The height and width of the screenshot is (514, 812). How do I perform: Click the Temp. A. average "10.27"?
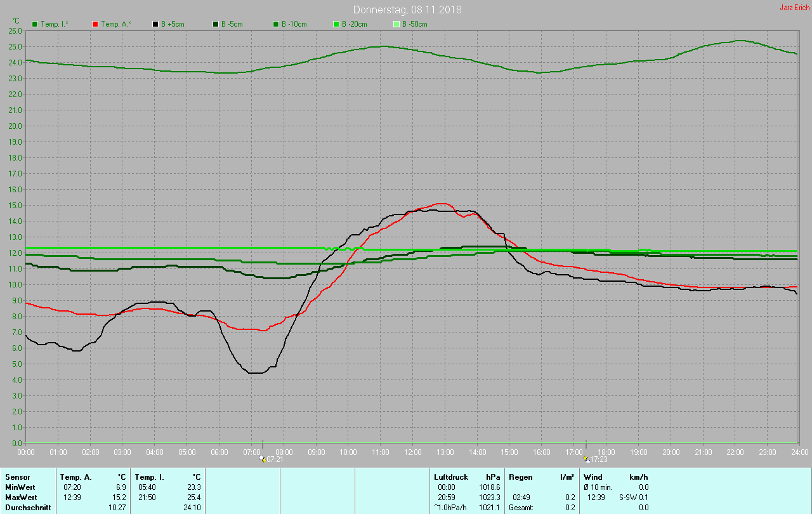(117, 508)
